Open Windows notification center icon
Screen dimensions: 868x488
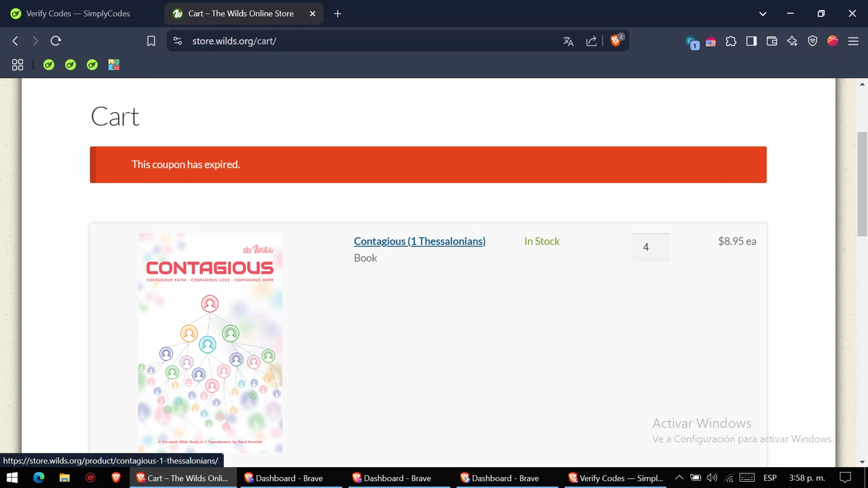pos(845,478)
